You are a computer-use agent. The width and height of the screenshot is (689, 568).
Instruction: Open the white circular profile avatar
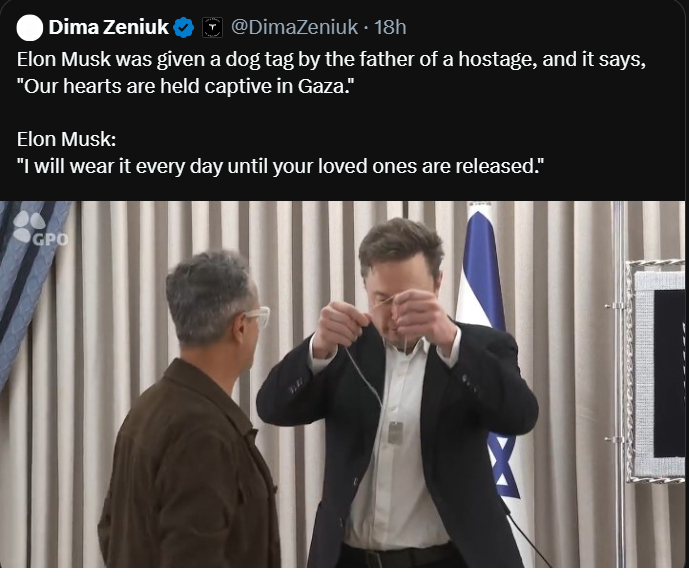[x=29, y=28]
